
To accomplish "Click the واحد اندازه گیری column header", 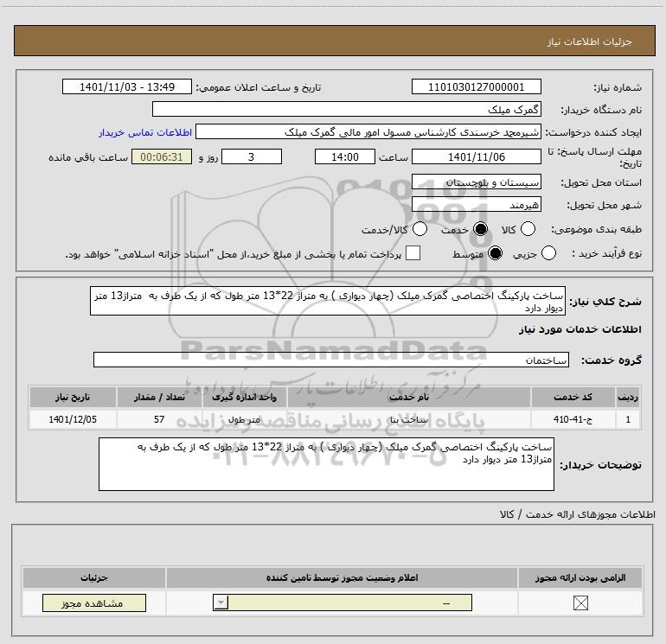I will point(244,398).
